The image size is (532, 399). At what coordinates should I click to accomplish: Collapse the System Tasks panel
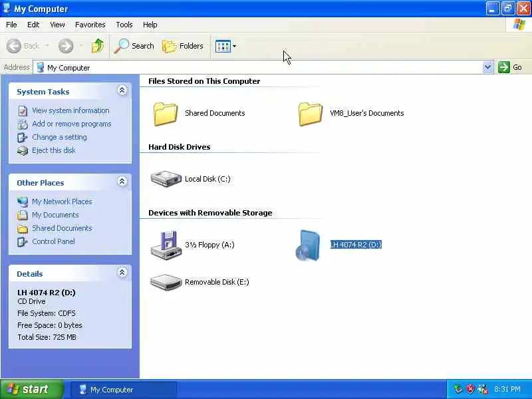[x=122, y=90]
